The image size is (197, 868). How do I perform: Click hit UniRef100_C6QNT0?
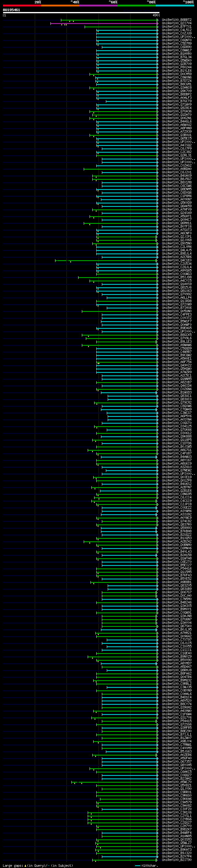point(176,40)
